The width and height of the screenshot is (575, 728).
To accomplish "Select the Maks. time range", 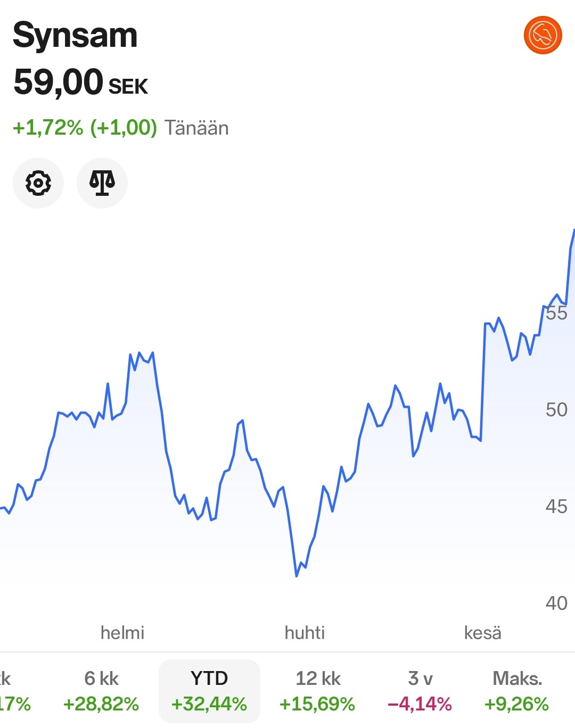I will (x=517, y=691).
